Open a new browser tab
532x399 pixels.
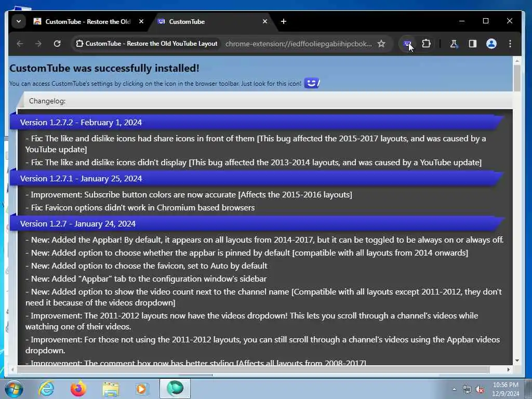pyautogui.click(x=284, y=21)
